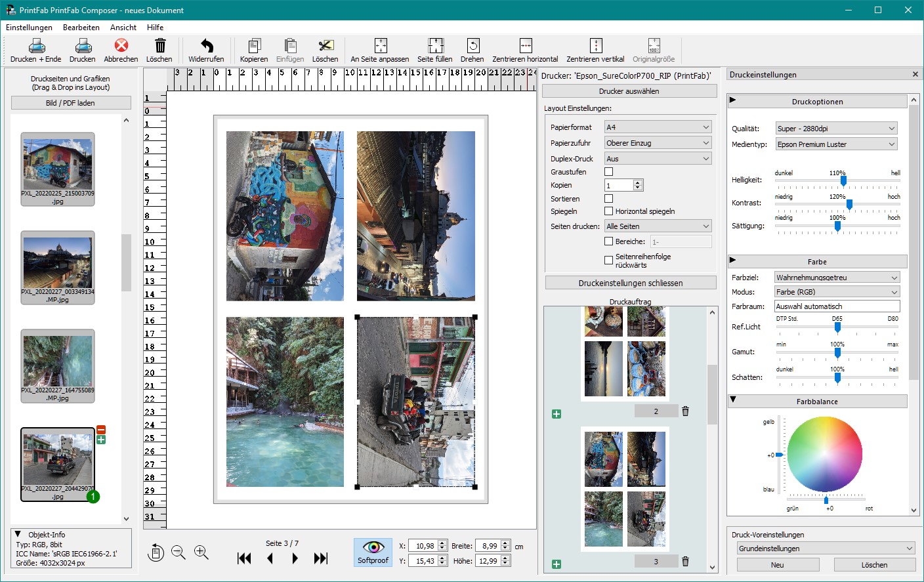Open the Papierformat dropdown
The width and height of the screenshot is (924, 582).
tap(657, 127)
